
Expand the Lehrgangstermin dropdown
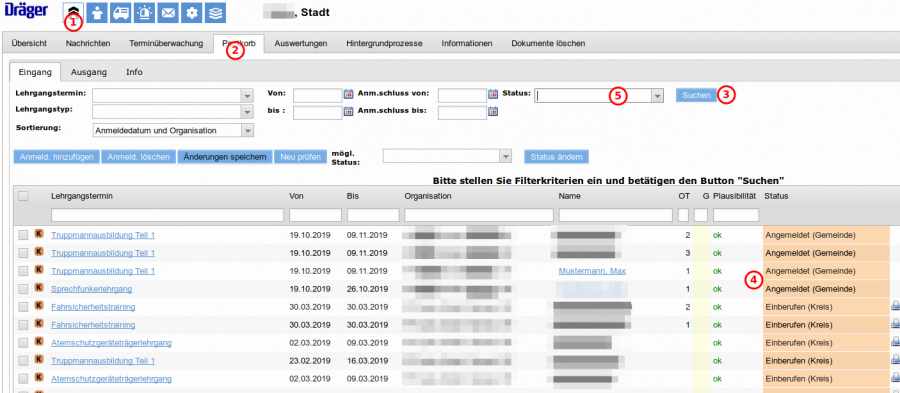coord(247,95)
